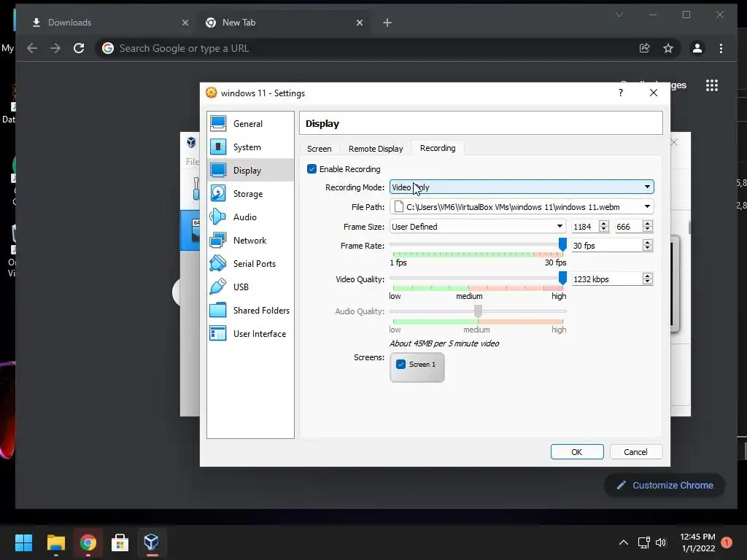This screenshot has width=747, height=560.
Task: Open the Chrome profile avatar
Action: coord(697,48)
